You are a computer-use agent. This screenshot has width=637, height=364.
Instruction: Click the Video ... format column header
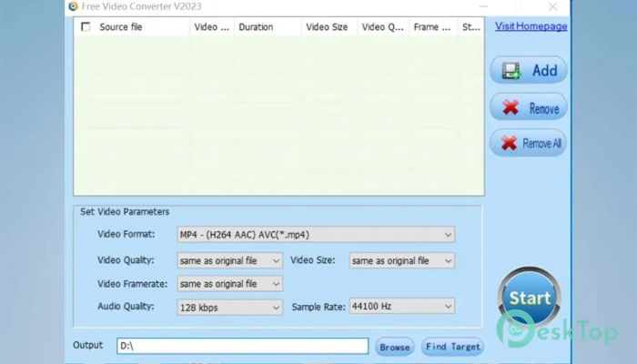tap(212, 26)
